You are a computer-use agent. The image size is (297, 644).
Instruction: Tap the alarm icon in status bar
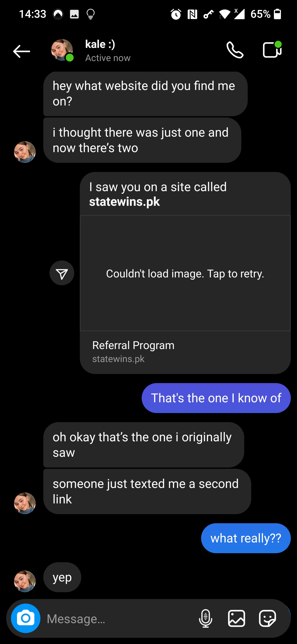pos(176,14)
